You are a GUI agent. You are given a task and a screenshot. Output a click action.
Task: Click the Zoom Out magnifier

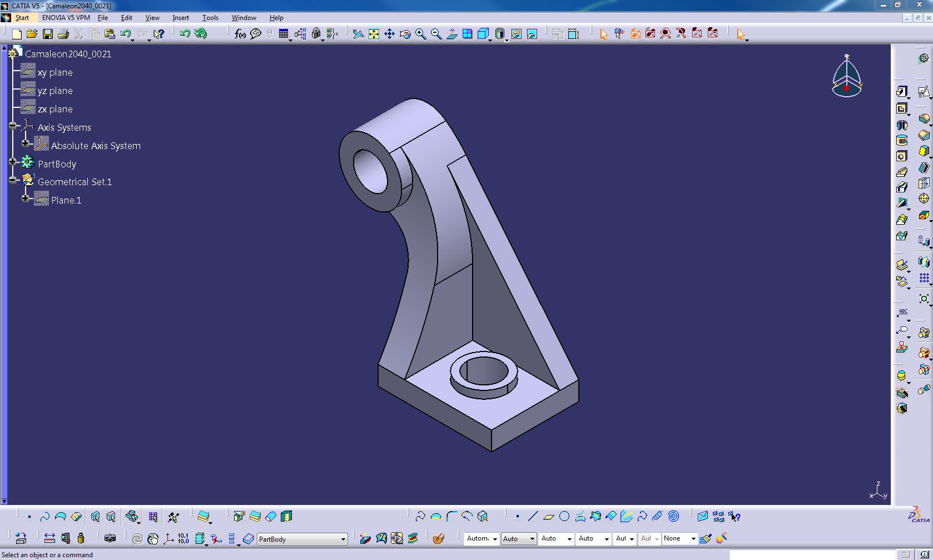pos(436,34)
